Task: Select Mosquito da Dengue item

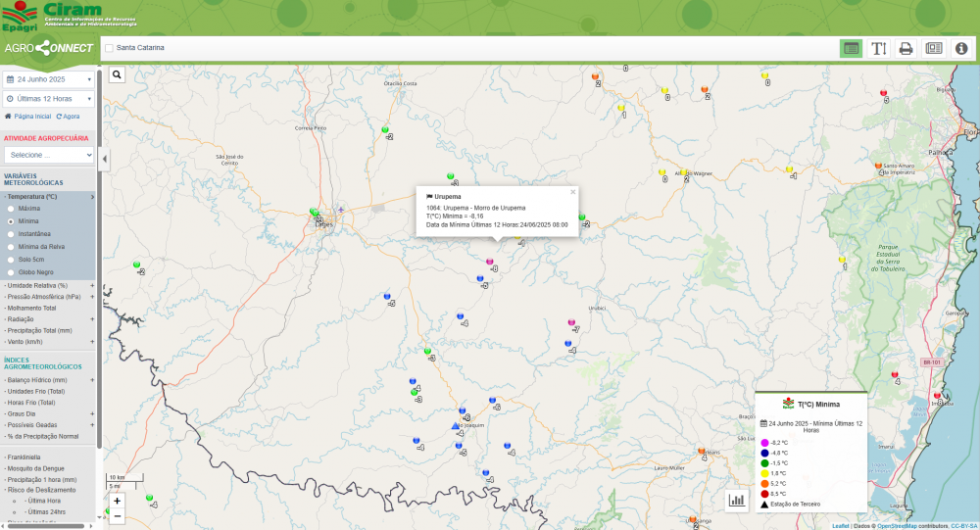Action: click(35, 468)
